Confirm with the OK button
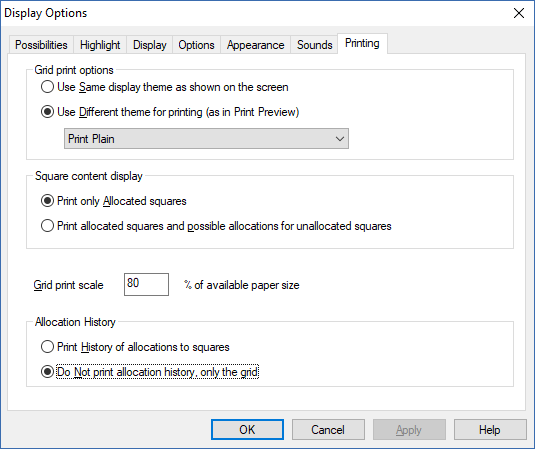535x449 pixels. click(247, 430)
